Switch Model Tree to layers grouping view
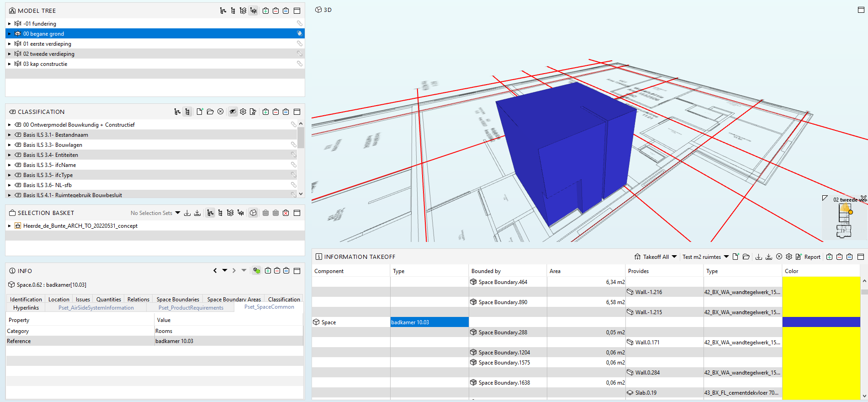 pyautogui.click(x=243, y=11)
